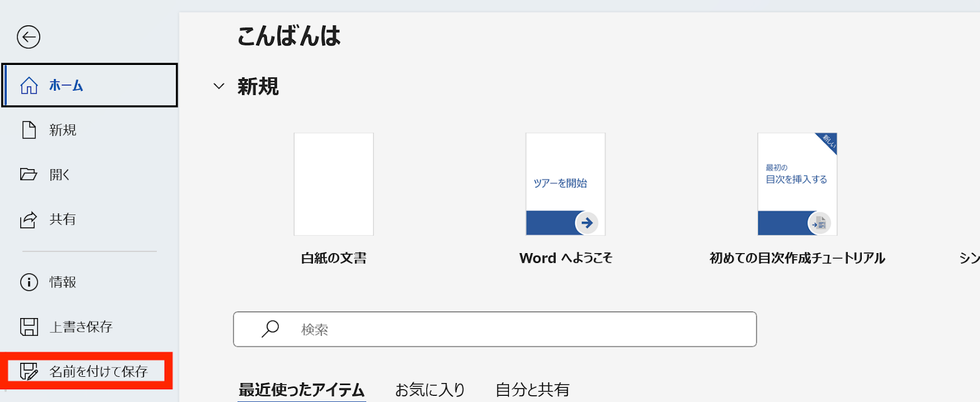Click inside the 検索 text field
980x402 pixels.
tap(521, 329)
